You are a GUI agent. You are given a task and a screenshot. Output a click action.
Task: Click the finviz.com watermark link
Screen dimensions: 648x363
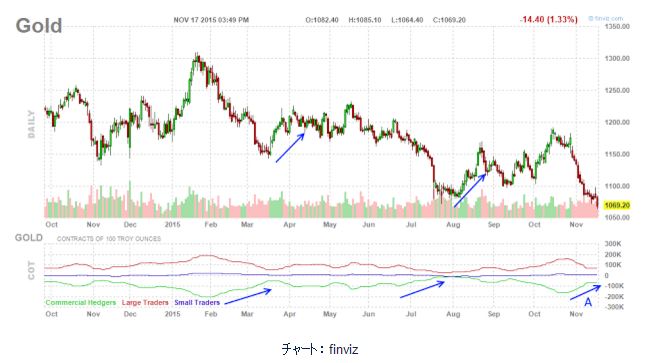coord(606,19)
